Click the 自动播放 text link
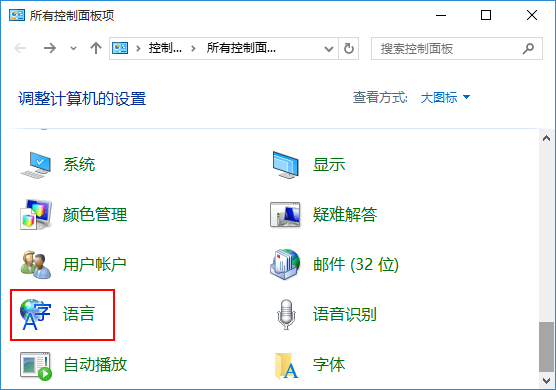The width and height of the screenshot is (556, 390). [x=95, y=365]
